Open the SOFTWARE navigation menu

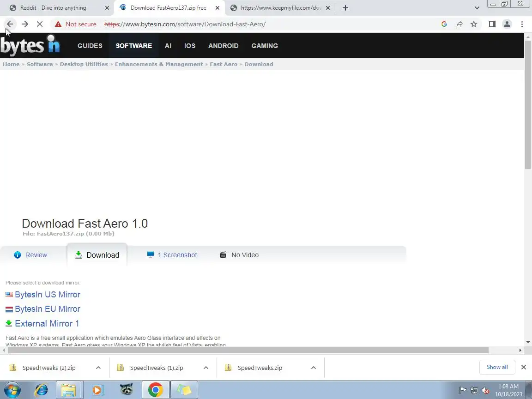[133, 46]
